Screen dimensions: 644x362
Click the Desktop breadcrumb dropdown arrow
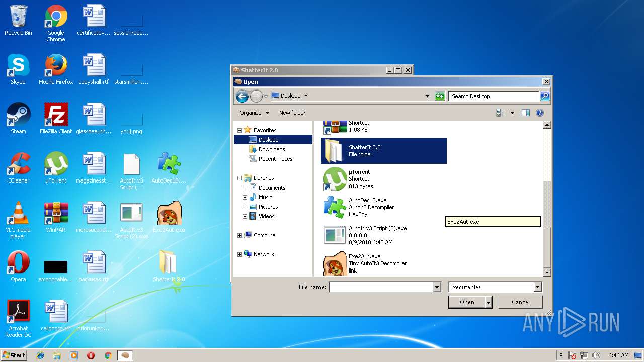point(306,96)
